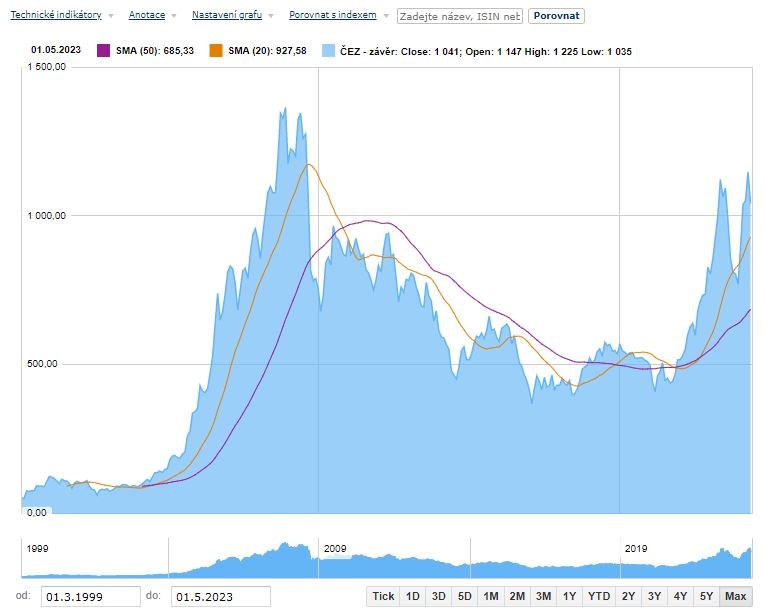This screenshot has height=615, width=766.
Task: Open the Nastavení grafu dropdown
Action: pos(227,16)
